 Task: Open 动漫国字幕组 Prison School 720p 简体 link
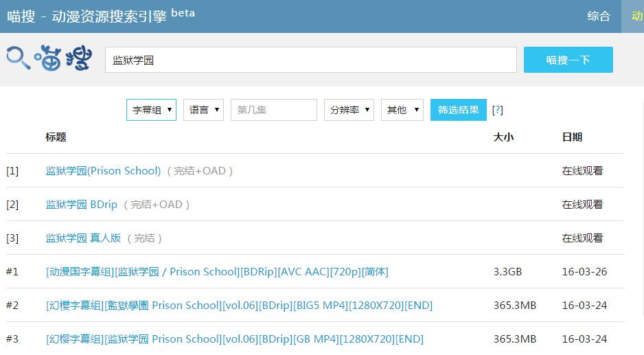click(x=217, y=272)
